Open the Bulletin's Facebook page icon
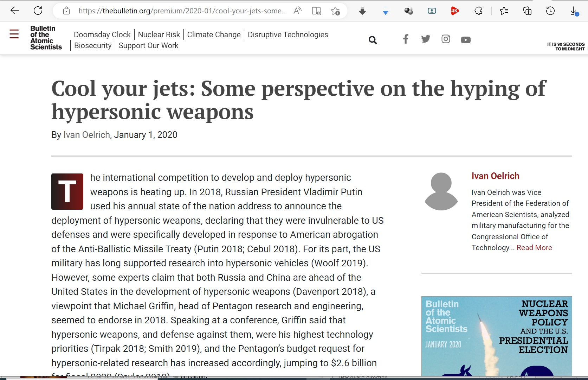Image resolution: width=588 pixels, height=380 pixels. (x=406, y=39)
